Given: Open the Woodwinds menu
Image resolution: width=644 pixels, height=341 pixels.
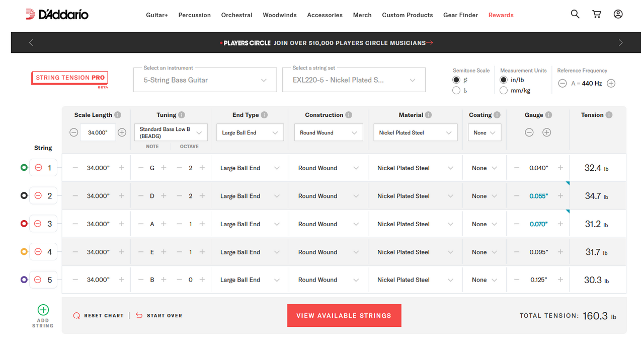Looking at the screenshot, I should [280, 15].
